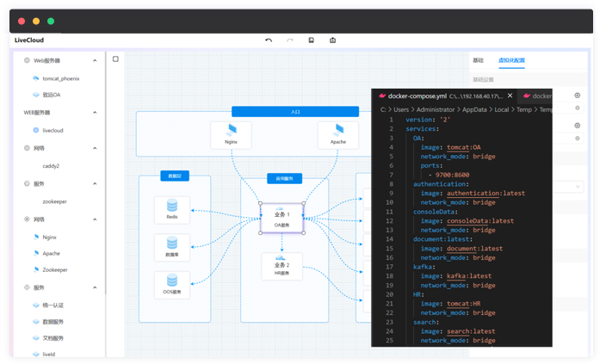Select the Nginx node on the canvas
Image resolution: width=600 pixels, height=364 pixels.
pyautogui.click(x=231, y=133)
